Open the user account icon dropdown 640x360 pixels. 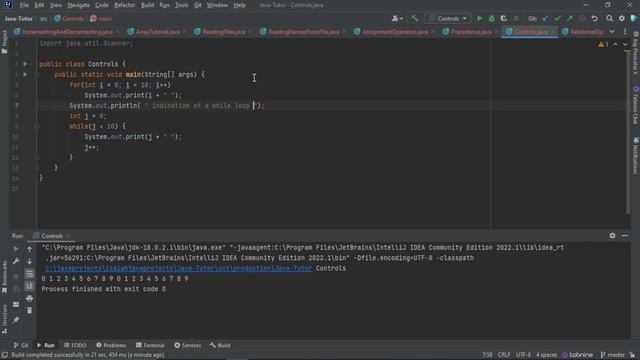pos(397,18)
